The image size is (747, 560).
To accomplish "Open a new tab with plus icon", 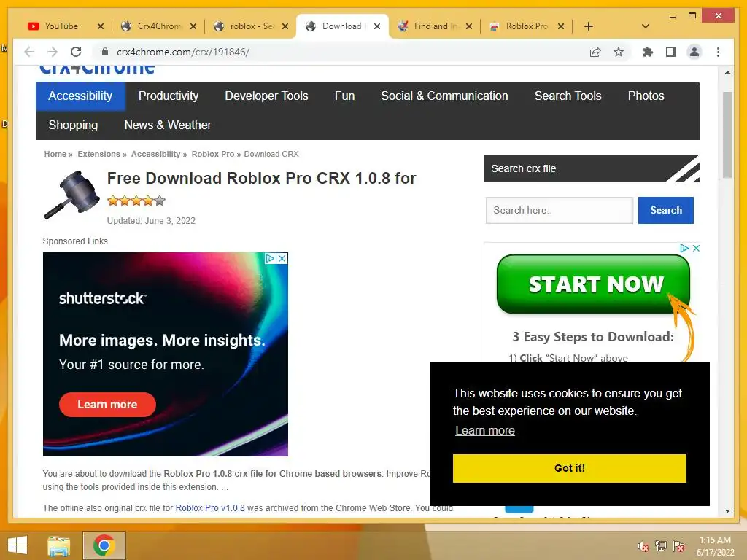I will [589, 26].
